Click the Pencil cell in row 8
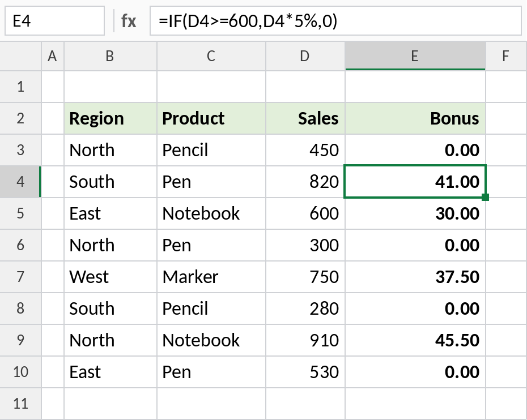Image resolution: width=527 pixels, height=420 pixels. pyautogui.click(x=211, y=308)
